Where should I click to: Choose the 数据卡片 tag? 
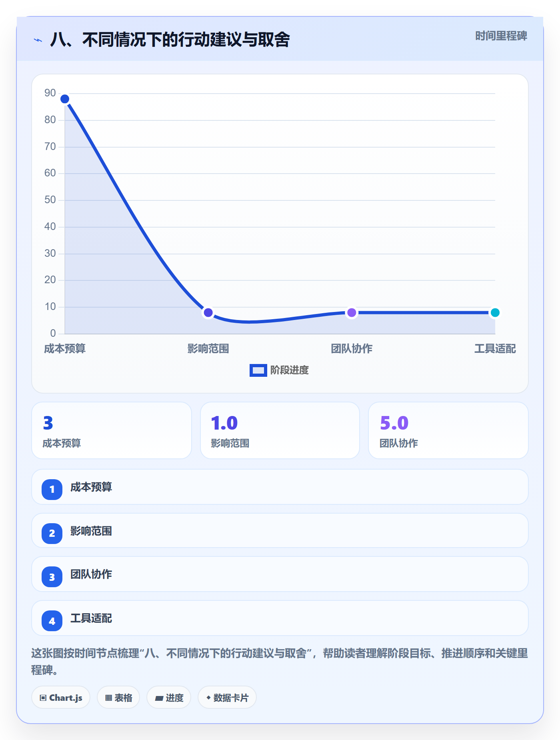(x=227, y=698)
